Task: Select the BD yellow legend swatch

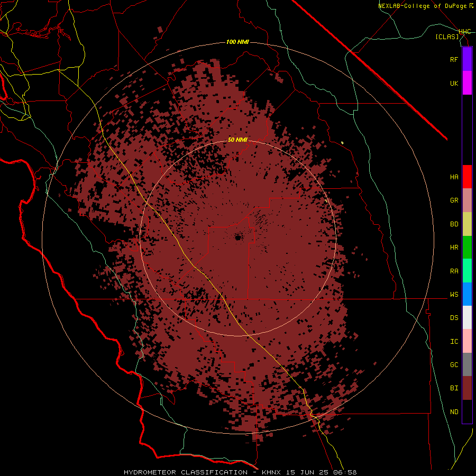Action: pos(467,224)
